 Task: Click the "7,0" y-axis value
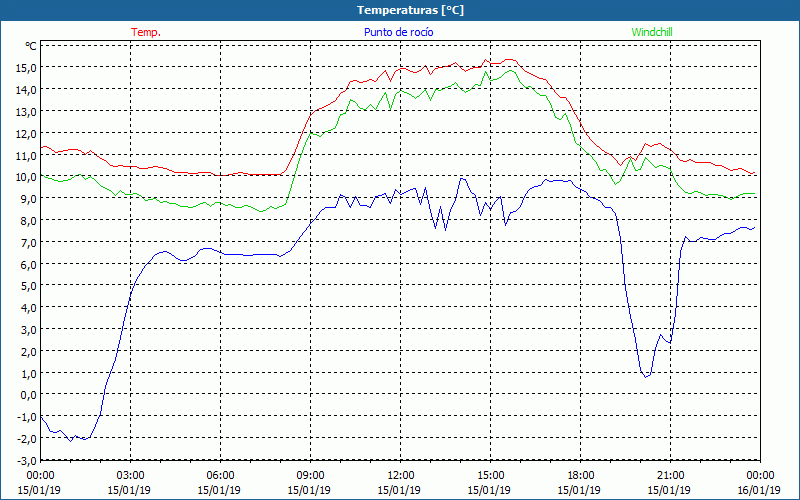pyautogui.click(x=29, y=243)
